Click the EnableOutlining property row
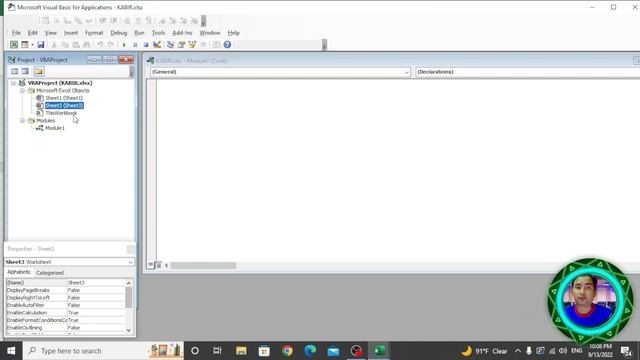The width and height of the screenshot is (640, 360). pyautogui.click(x=66, y=328)
